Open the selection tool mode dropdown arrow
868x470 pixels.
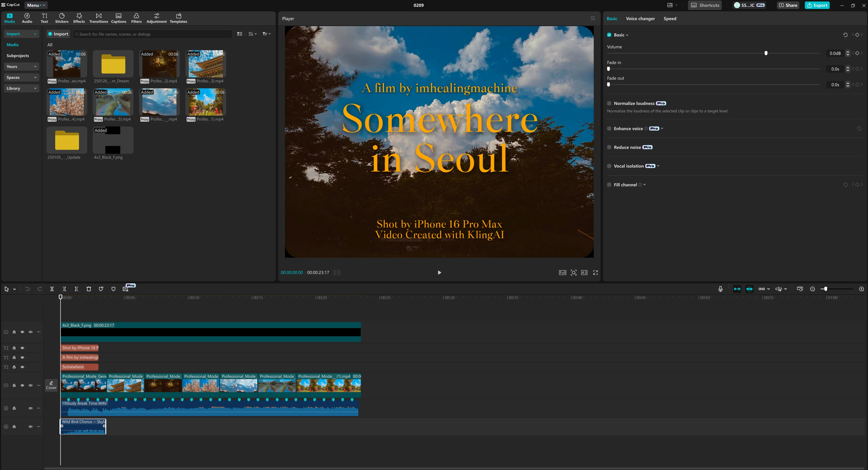15,289
